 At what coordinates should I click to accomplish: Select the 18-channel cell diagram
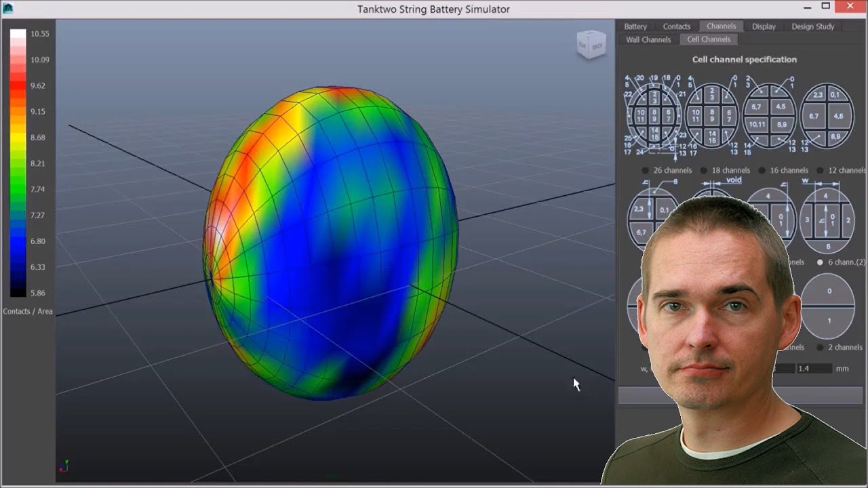coord(712,117)
